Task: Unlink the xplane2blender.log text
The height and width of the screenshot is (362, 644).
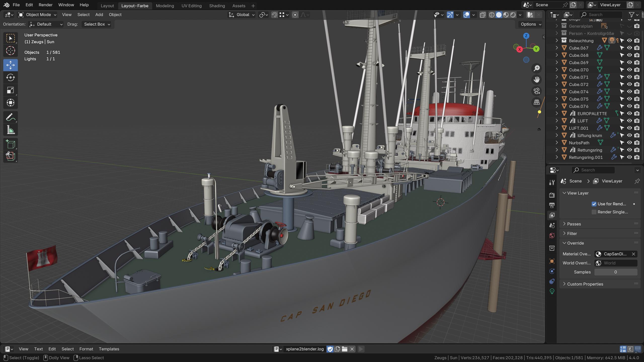Action: point(352,349)
